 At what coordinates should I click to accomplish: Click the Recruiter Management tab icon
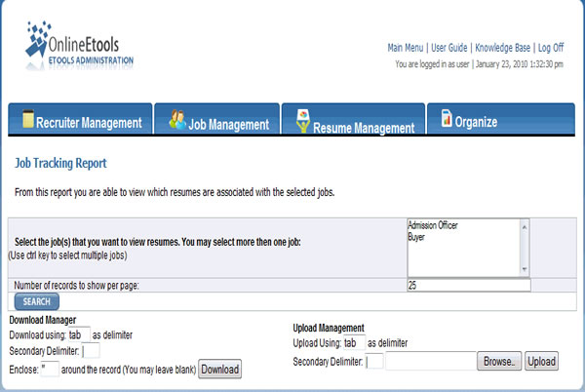click(x=27, y=120)
